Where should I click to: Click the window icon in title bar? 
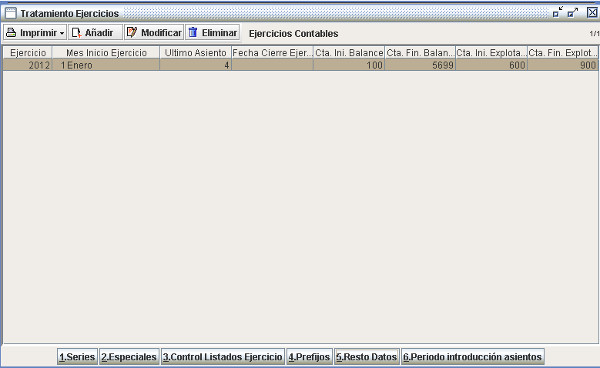11,13
